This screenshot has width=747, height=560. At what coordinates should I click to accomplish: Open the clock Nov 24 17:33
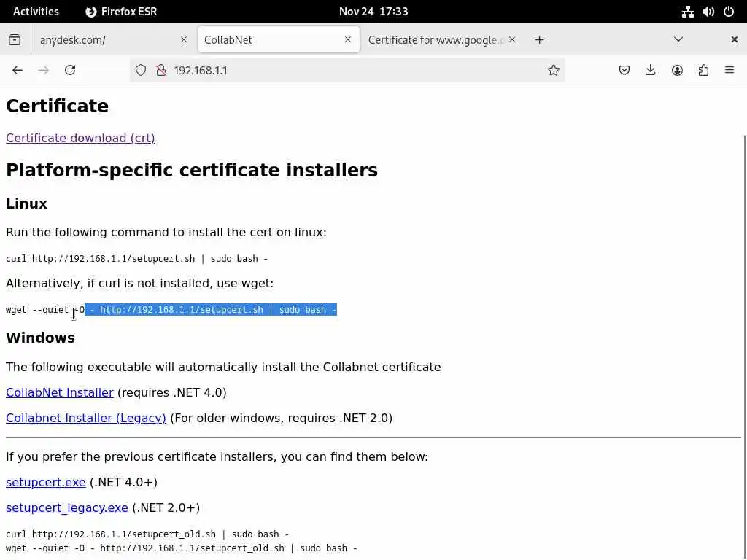point(373,12)
